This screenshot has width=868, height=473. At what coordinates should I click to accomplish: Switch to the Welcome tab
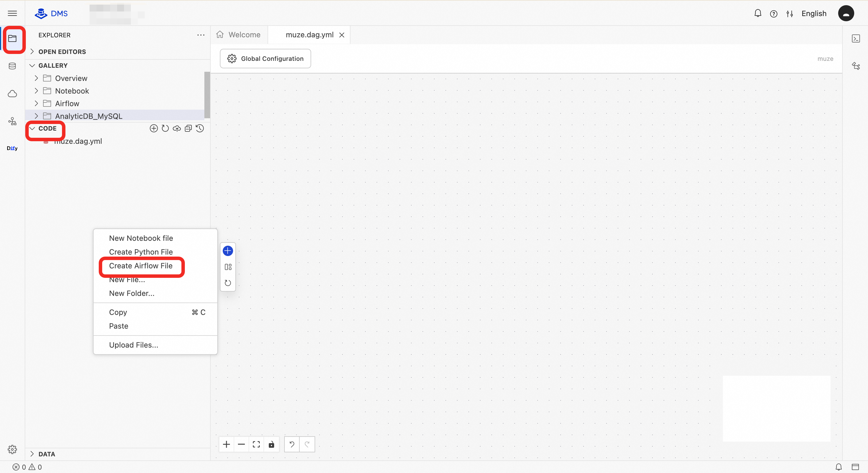pyautogui.click(x=239, y=35)
